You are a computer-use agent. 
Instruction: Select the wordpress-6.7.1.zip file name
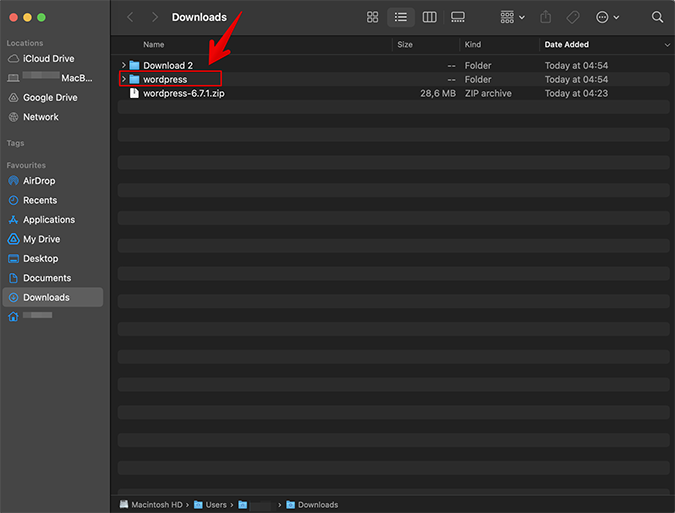[x=184, y=93]
